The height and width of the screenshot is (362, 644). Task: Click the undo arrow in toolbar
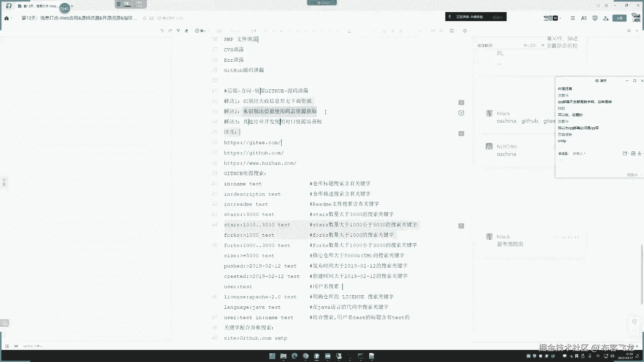[x=162, y=31]
